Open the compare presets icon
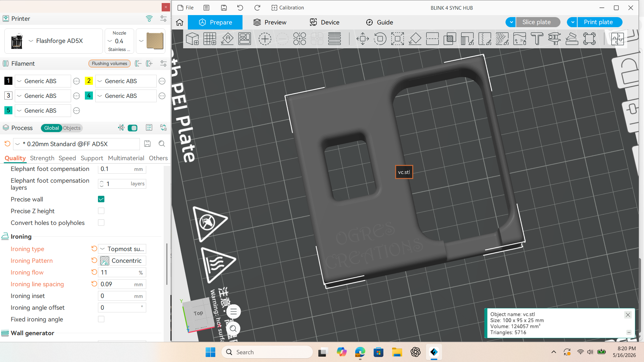This screenshot has height=362, width=644. point(163,128)
